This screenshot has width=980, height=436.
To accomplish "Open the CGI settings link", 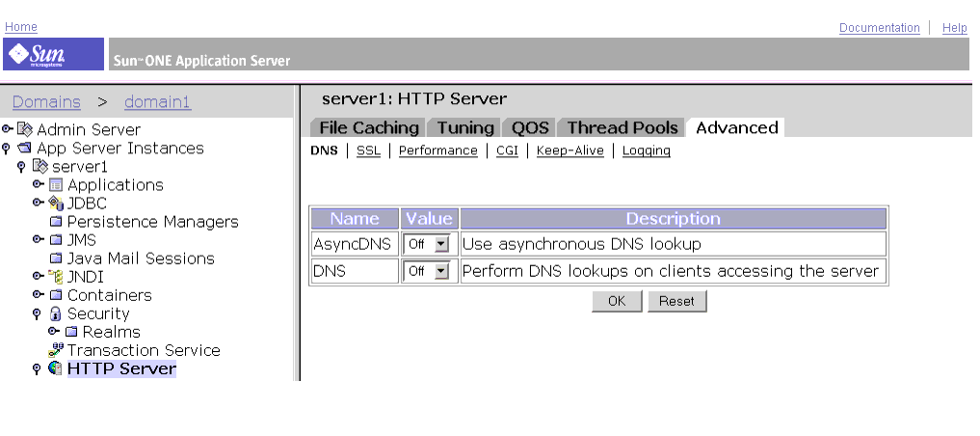I will tap(508, 150).
